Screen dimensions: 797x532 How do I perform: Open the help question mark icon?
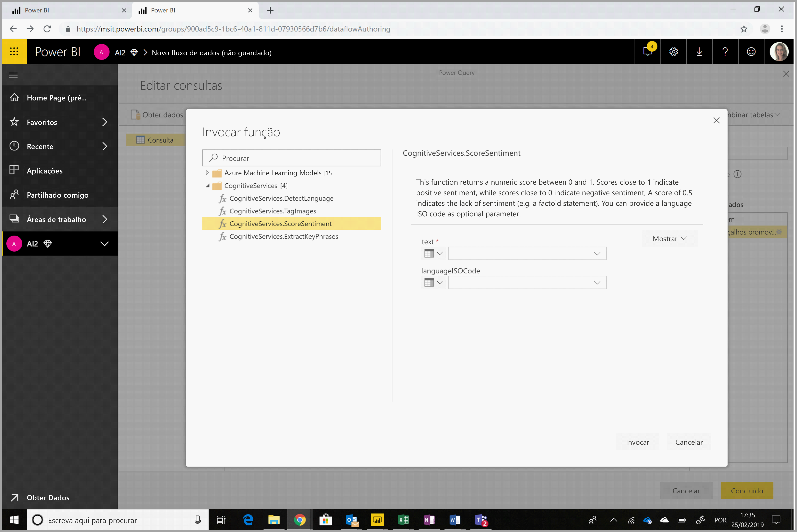pos(725,52)
